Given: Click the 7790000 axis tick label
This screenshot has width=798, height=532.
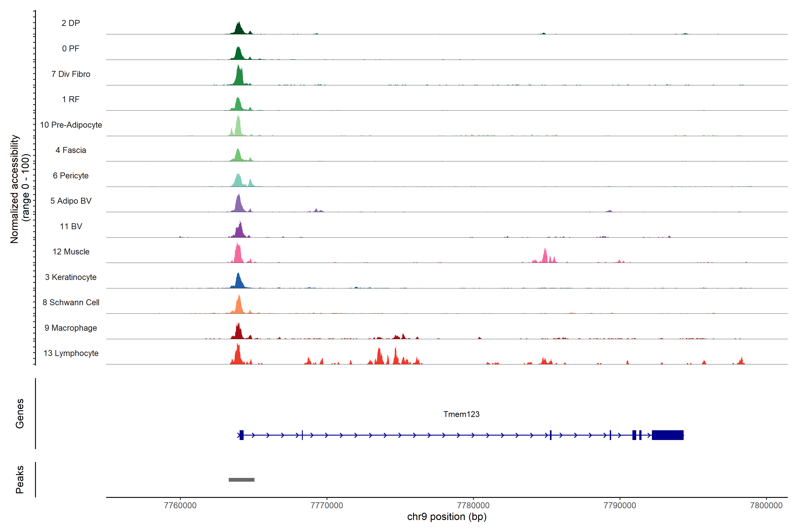Looking at the screenshot, I should tap(620, 505).
